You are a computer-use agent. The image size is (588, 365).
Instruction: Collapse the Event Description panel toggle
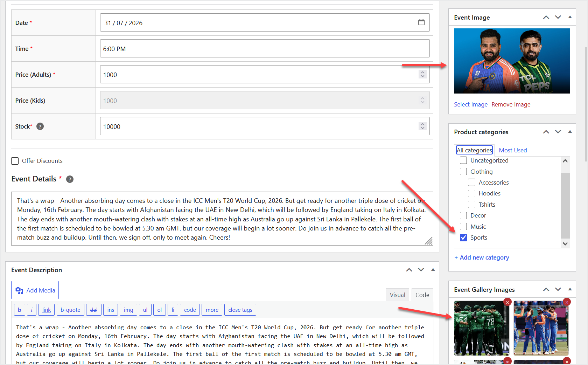[x=433, y=270]
